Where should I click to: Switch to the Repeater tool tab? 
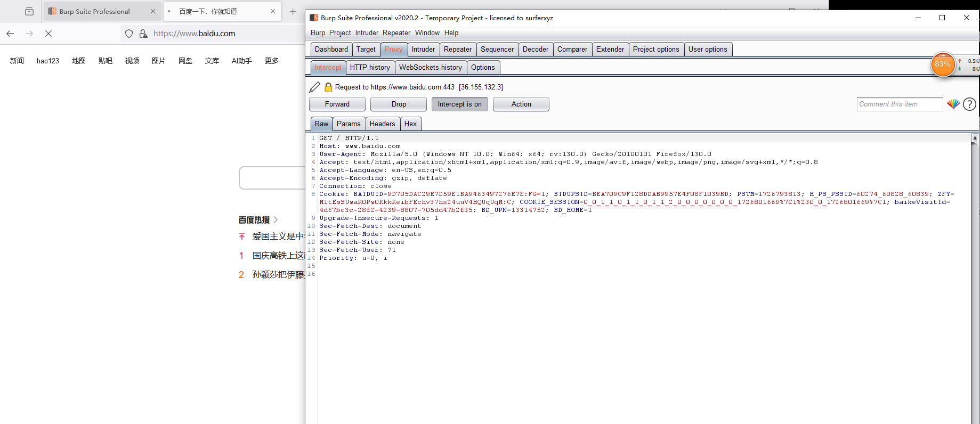(x=458, y=49)
